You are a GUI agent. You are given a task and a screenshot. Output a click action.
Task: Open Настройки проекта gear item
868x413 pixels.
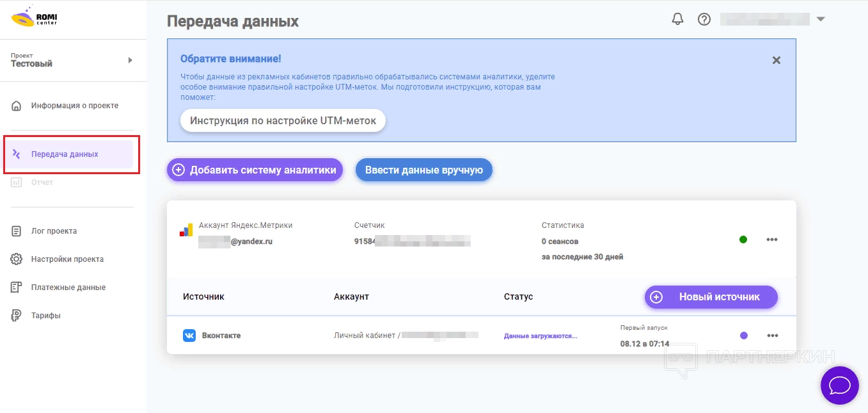(x=67, y=259)
